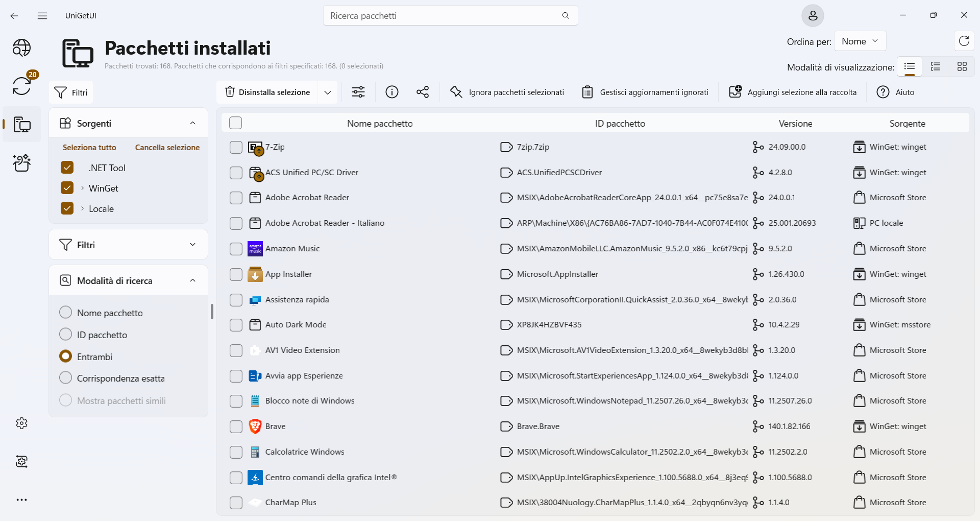Screen dimensions: 980x521
Task: Uncheck the Locale source checkbox
Action: coord(67,208)
